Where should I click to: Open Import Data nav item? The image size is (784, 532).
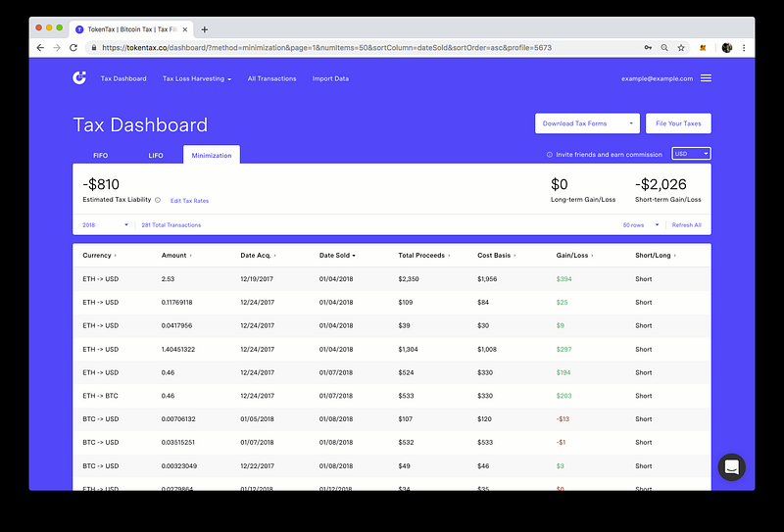[330, 78]
